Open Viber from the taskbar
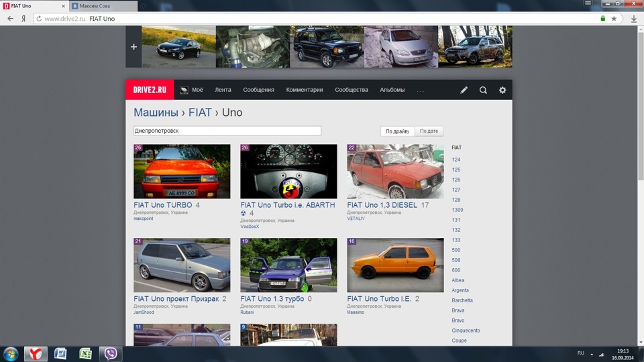The width and height of the screenshot is (644, 362). (x=111, y=354)
